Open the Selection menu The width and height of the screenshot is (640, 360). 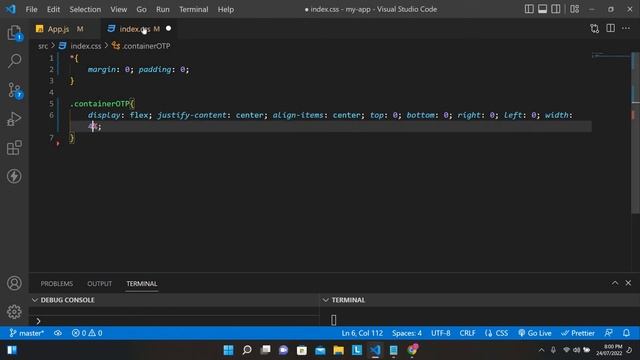85,9
